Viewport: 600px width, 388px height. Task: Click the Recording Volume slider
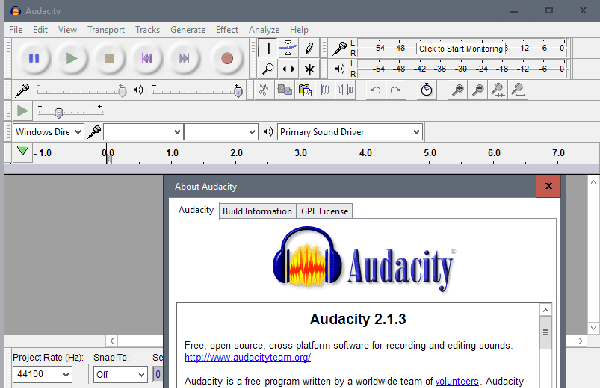click(82, 90)
